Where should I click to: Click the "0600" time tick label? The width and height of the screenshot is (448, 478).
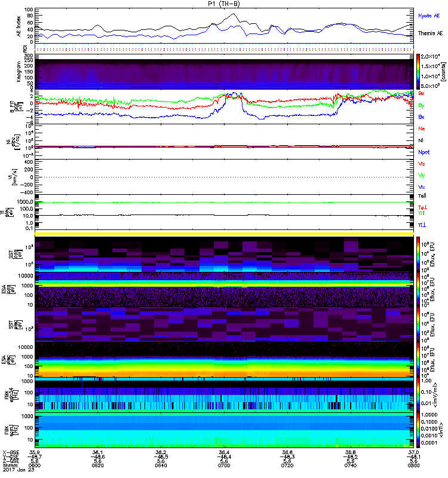(x=35, y=465)
